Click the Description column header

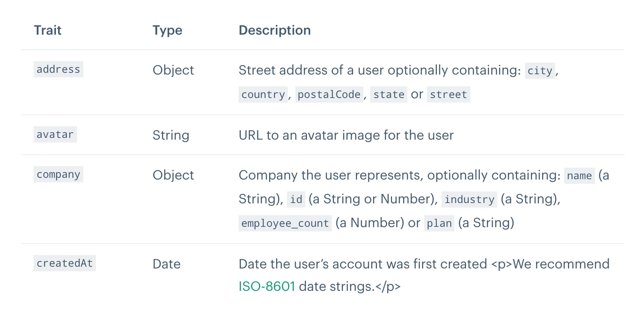(x=274, y=30)
